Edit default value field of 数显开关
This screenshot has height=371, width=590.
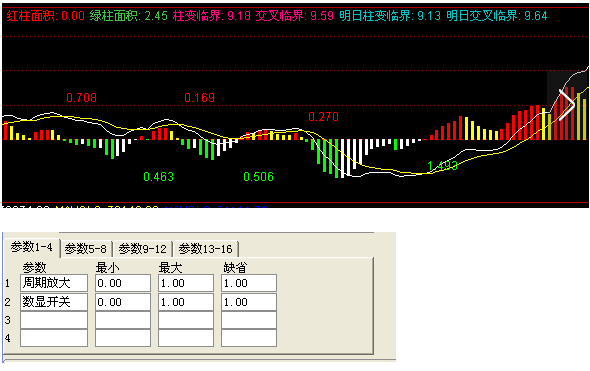point(249,302)
